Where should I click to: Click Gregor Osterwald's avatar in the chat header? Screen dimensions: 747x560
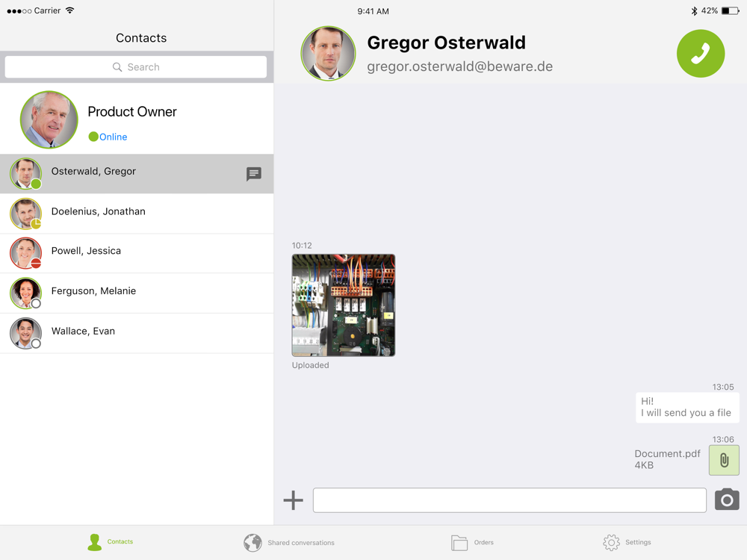pyautogui.click(x=328, y=53)
